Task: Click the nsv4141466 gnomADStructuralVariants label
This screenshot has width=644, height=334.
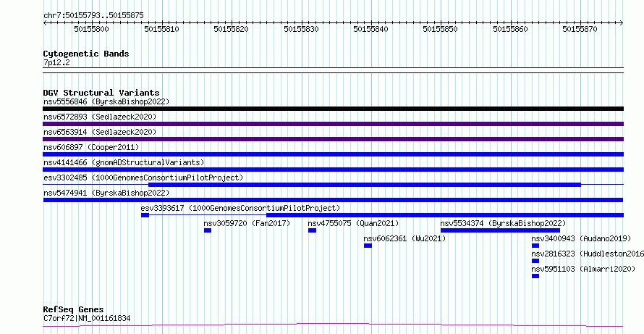Action: 124,162
